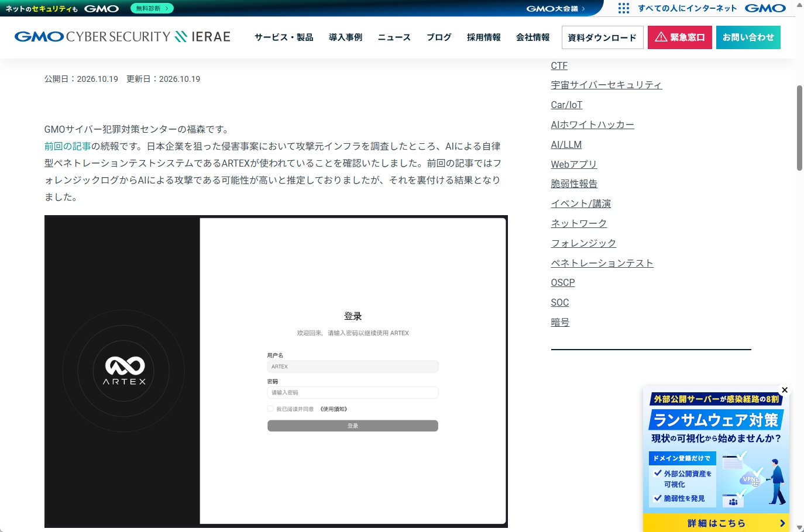Select the 宇宙サイバーセキュリティ category
The image size is (804, 532).
606,85
